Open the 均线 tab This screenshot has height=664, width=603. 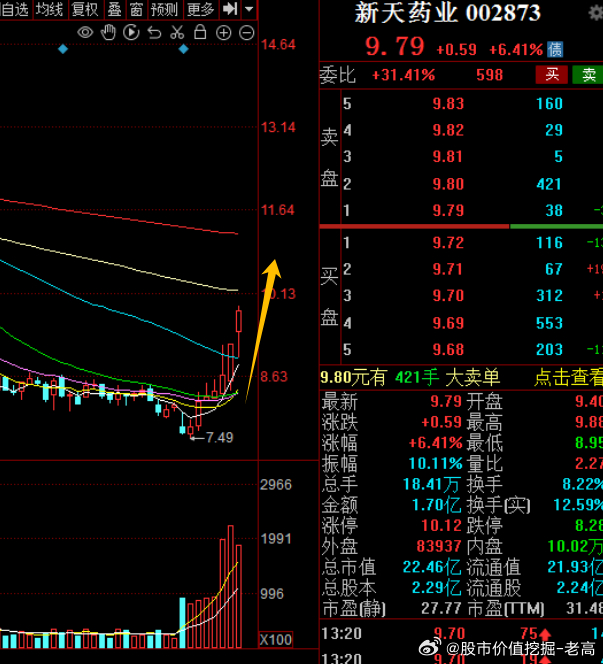pyautogui.click(x=50, y=9)
